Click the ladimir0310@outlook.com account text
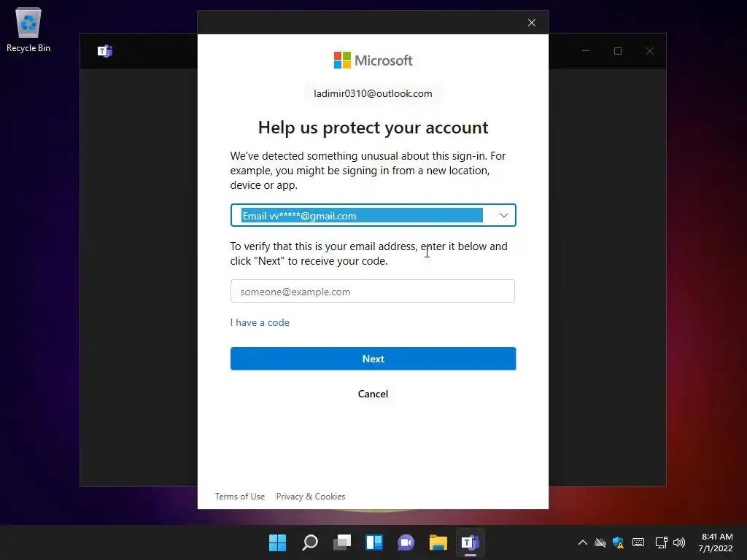 point(373,93)
